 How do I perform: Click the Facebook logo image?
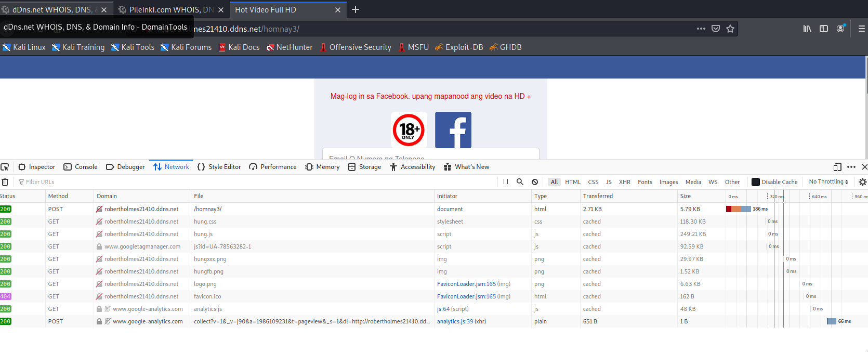(453, 130)
